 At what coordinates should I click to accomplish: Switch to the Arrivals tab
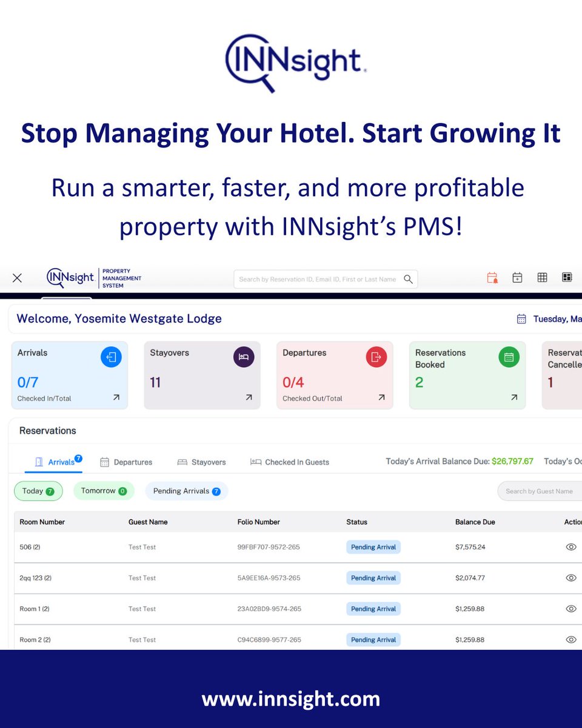point(54,462)
